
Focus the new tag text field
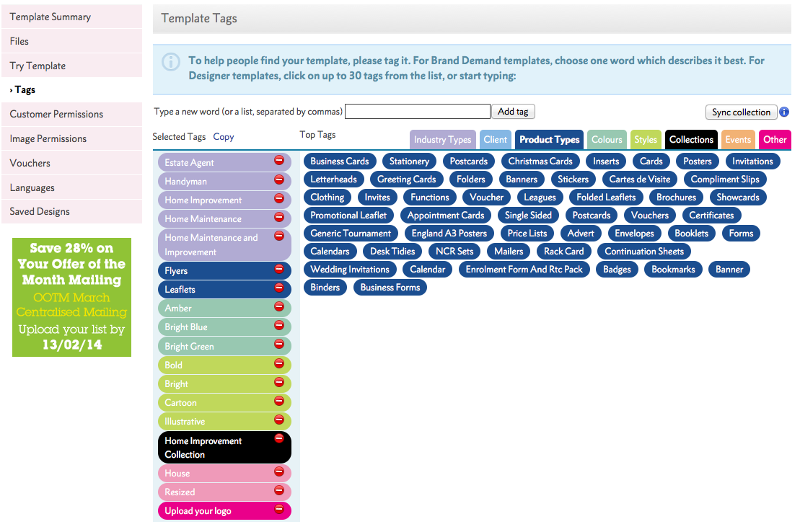[418, 111]
